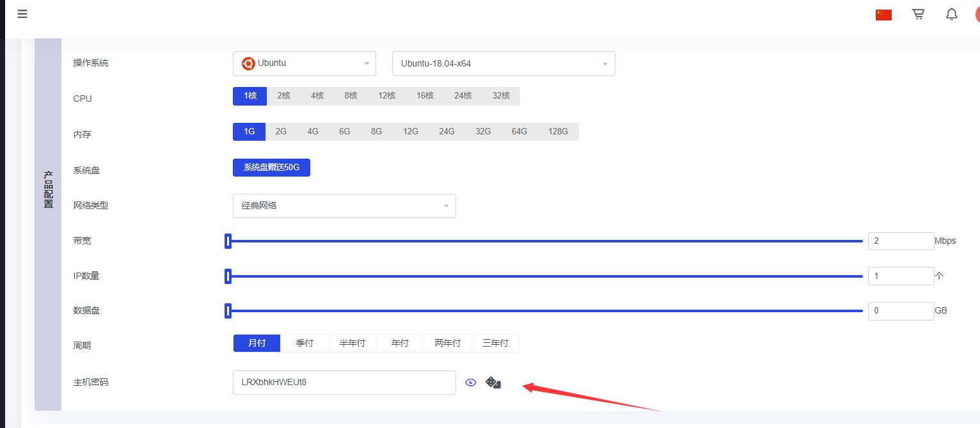Click the 数据盘 data disk slider track
The height and width of the screenshot is (428, 980).
click(544, 311)
